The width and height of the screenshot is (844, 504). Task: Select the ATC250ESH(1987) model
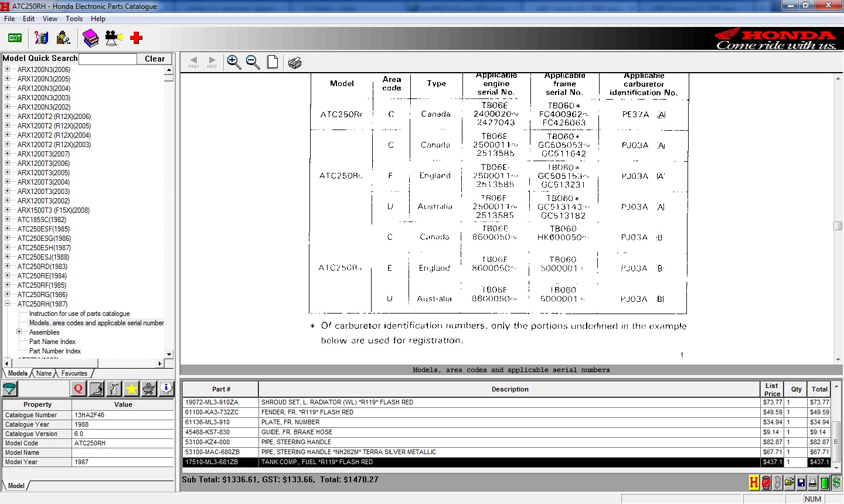point(43,247)
